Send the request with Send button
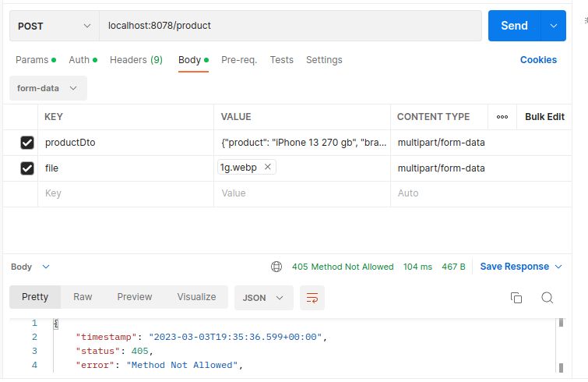The height and width of the screenshot is (382, 588). coord(515,26)
